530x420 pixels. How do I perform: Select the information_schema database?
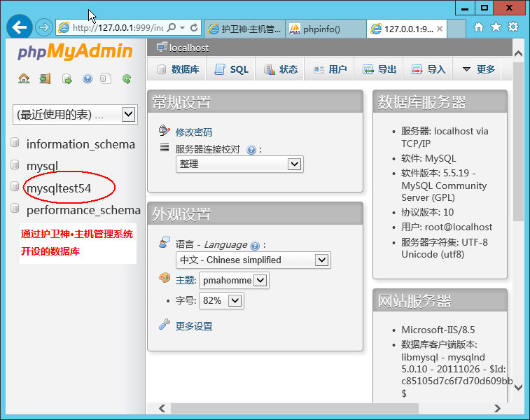click(x=81, y=144)
